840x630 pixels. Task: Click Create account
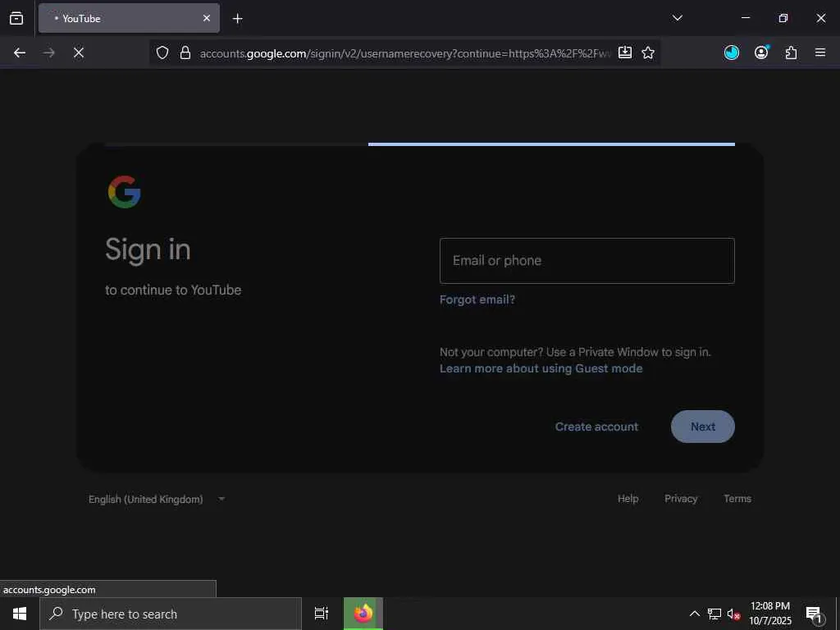pyautogui.click(x=597, y=427)
